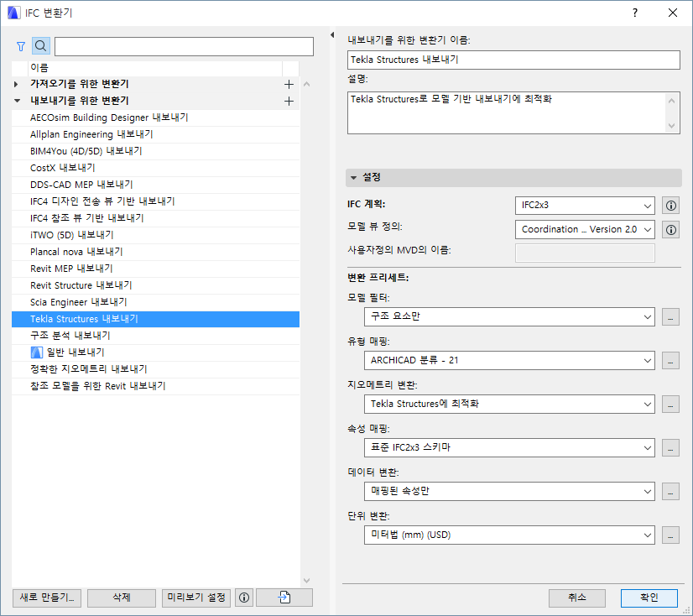Click the translator list scroll-up arrow

click(307, 84)
